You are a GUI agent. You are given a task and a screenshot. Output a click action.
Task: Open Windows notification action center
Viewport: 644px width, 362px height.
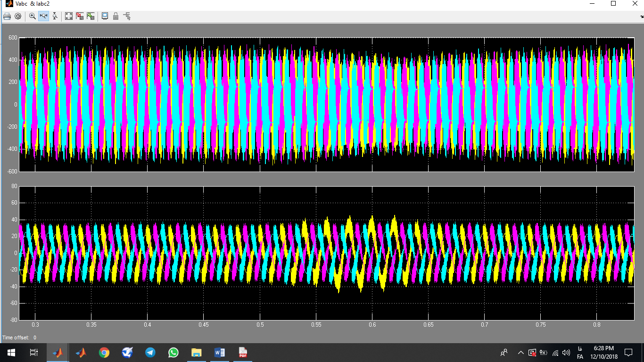click(x=628, y=353)
